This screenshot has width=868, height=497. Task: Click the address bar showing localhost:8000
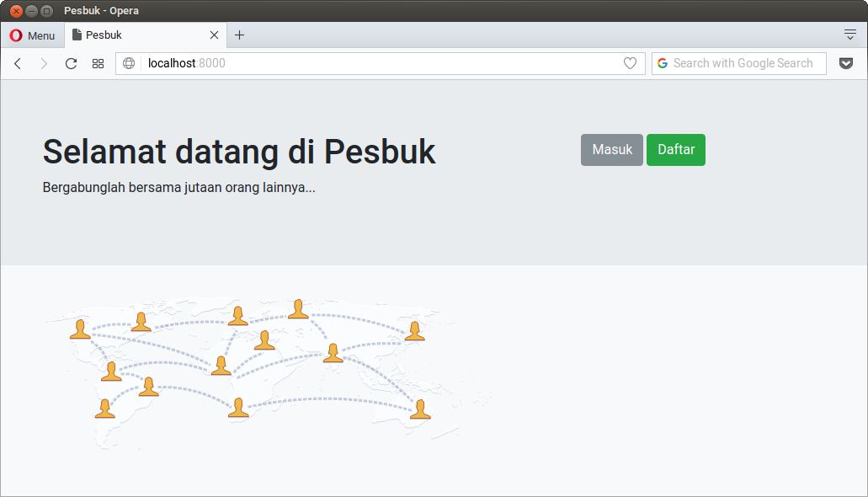pos(253,63)
